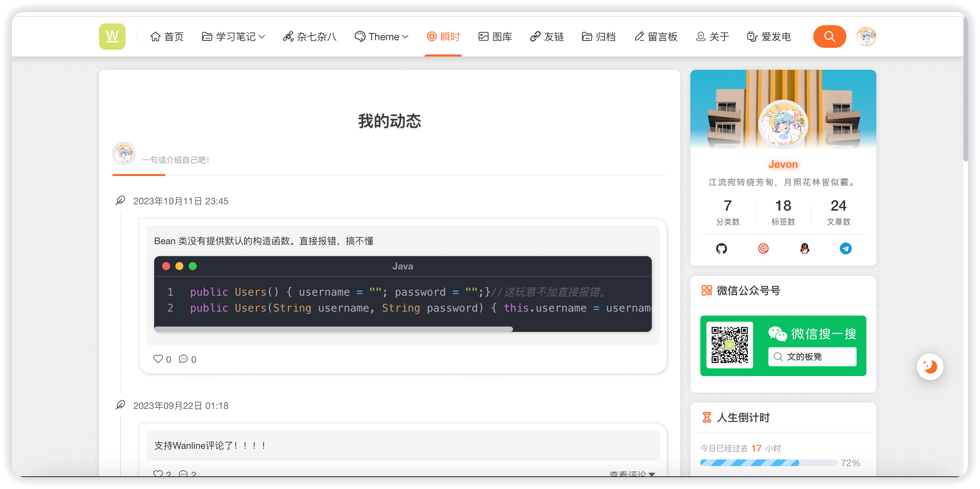Go to 首页 home page
Image resolution: width=980 pixels, height=489 pixels.
click(x=167, y=37)
